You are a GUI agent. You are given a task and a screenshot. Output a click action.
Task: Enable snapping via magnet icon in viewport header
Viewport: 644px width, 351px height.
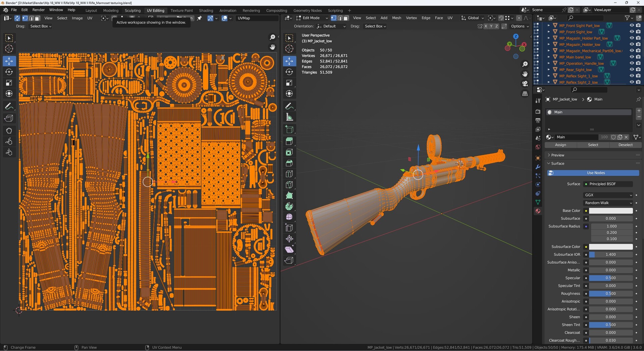(x=501, y=18)
